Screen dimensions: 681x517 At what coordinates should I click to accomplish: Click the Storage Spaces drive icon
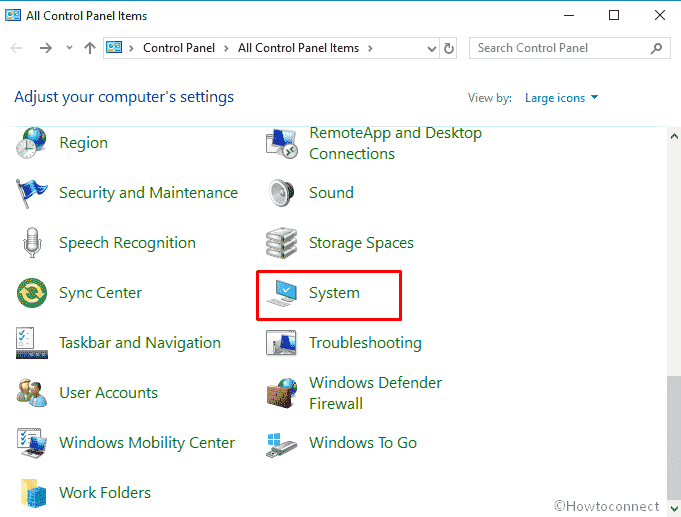point(282,243)
